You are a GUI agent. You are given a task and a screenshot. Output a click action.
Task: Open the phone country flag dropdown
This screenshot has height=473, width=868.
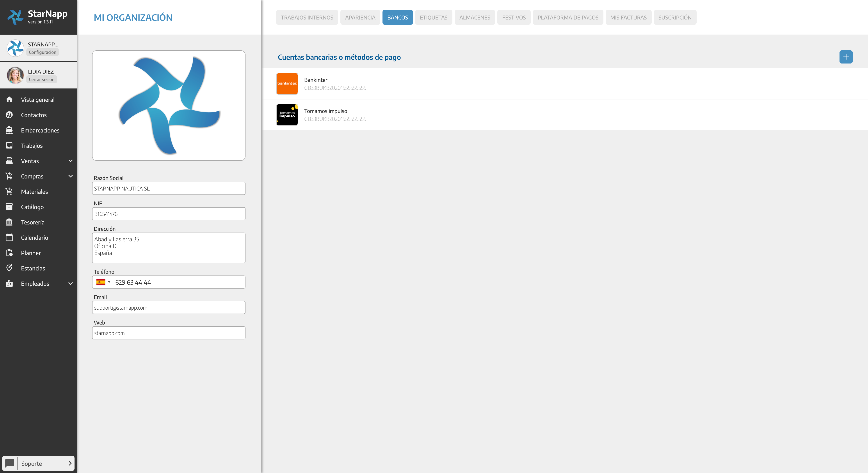point(103,282)
